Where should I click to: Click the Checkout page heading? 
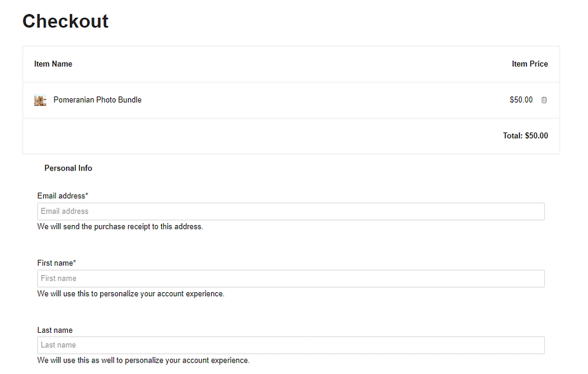65,21
